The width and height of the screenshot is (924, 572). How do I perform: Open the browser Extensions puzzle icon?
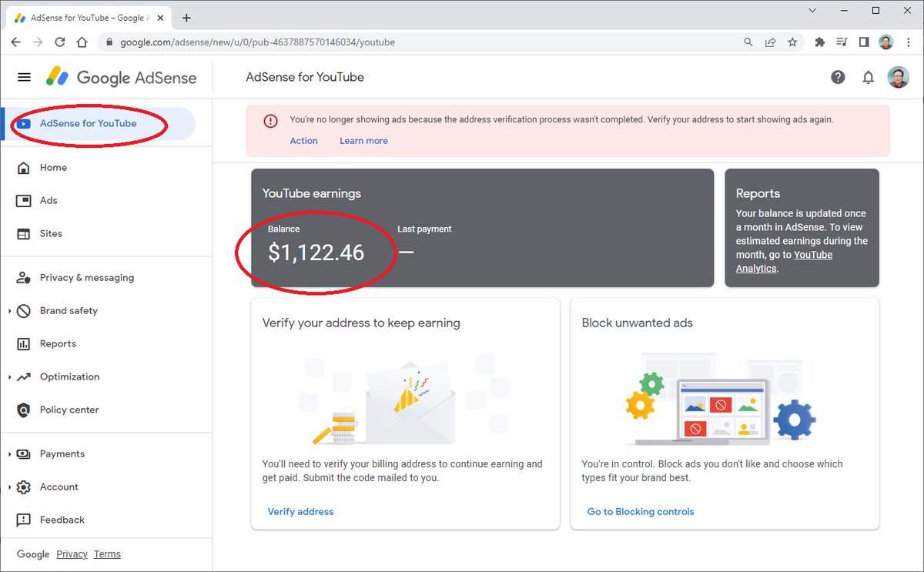point(819,42)
